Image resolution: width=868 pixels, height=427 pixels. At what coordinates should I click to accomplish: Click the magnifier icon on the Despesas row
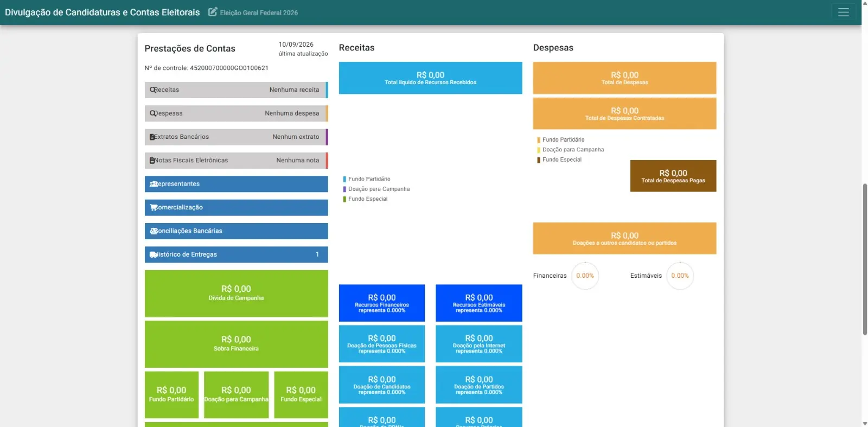pos(153,113)
